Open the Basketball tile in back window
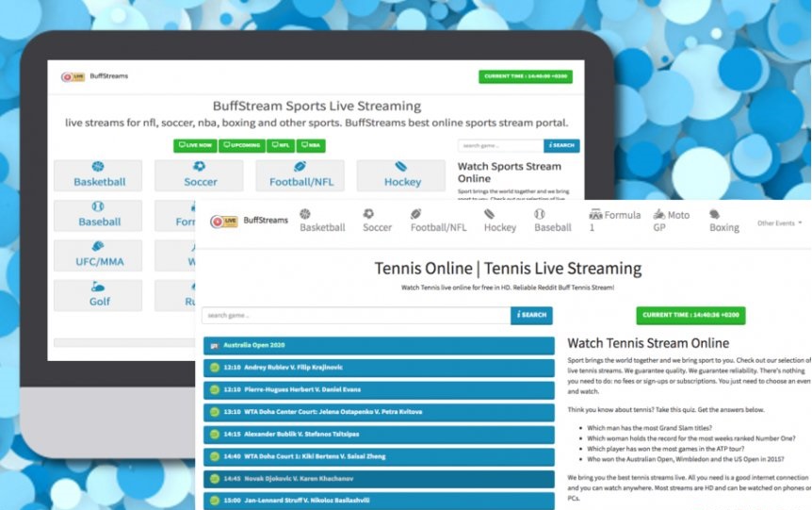This screenshot has width=812, height=510. 98,175
